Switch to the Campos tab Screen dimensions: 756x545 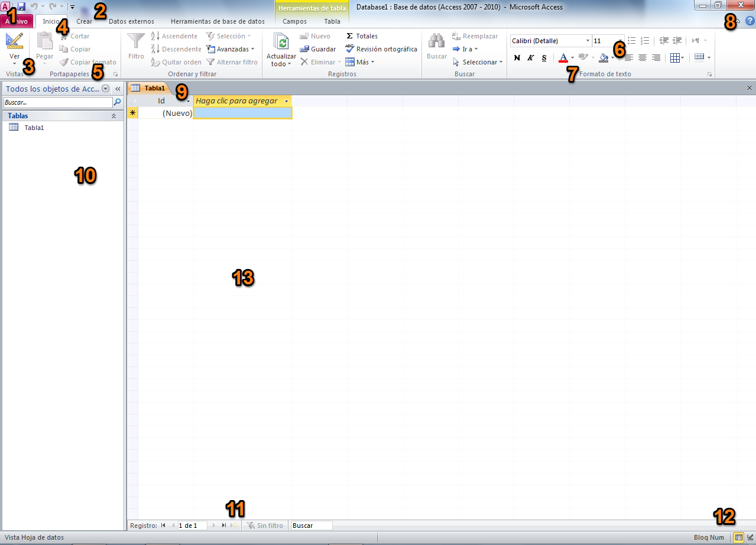[x=295, y=21]
